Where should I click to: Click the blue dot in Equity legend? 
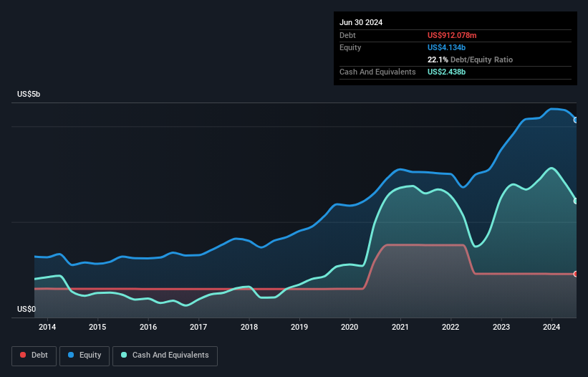point(71,355)
